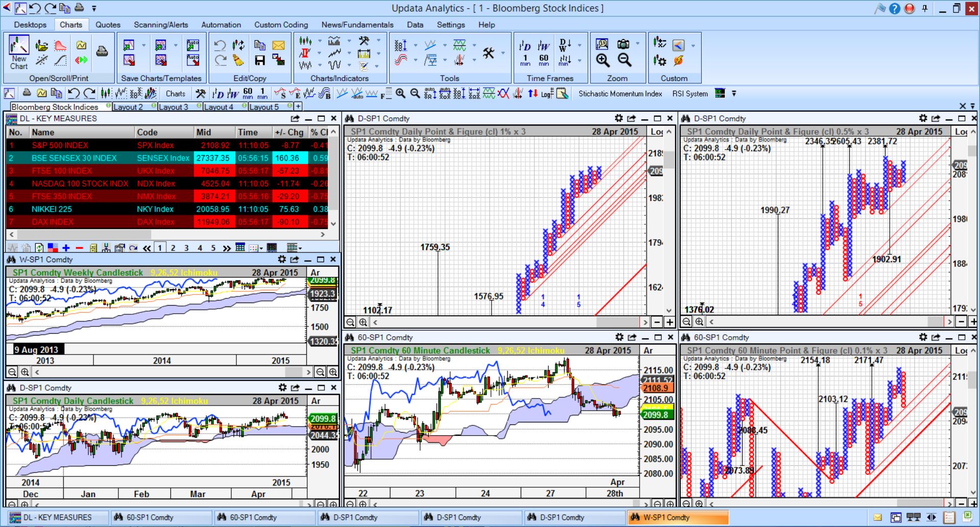Screen dimensions: 980x527
Task: Go to page 2 in Key Measures list
Action: [173, 248]
